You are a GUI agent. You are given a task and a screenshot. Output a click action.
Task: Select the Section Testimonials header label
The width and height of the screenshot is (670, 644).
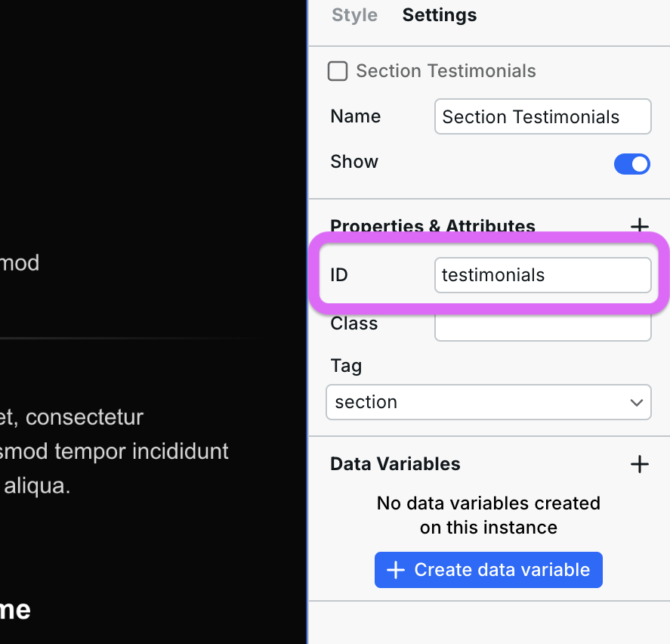(x=446, y=71)
